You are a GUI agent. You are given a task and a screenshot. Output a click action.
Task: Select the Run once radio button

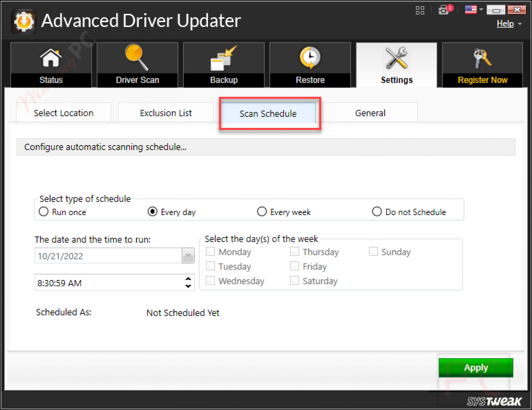(43, 211)
